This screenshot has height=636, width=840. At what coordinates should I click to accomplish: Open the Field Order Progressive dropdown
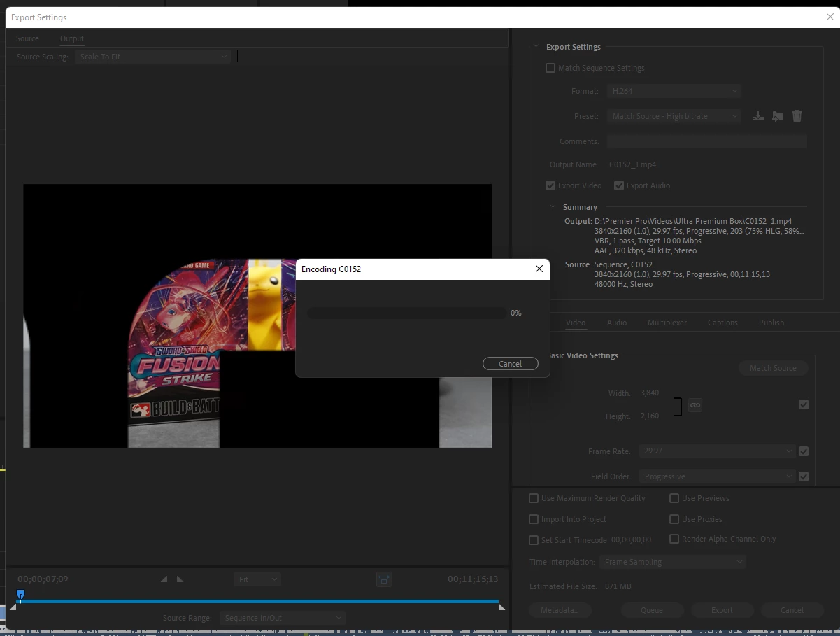point(717,476)
